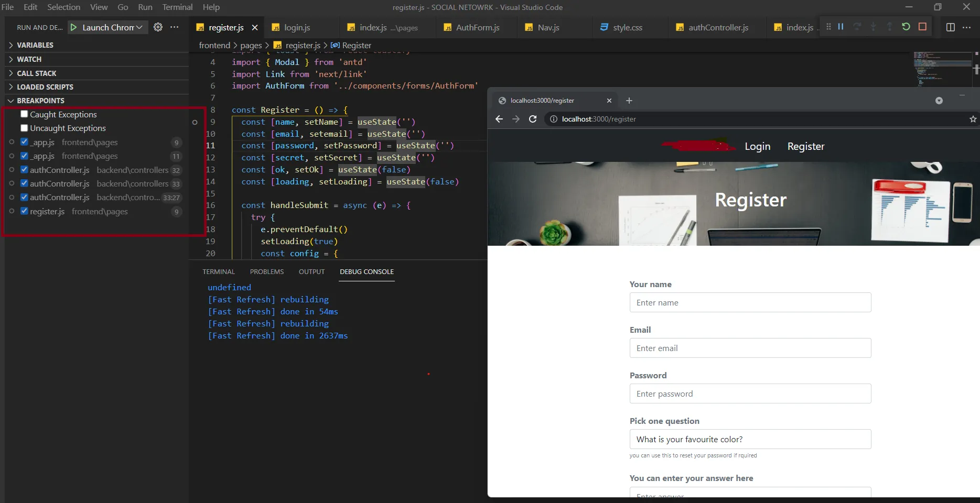Split the editor to the right
Image resolution: width=980 pixels, height=503 pixels.
[950, 27]
